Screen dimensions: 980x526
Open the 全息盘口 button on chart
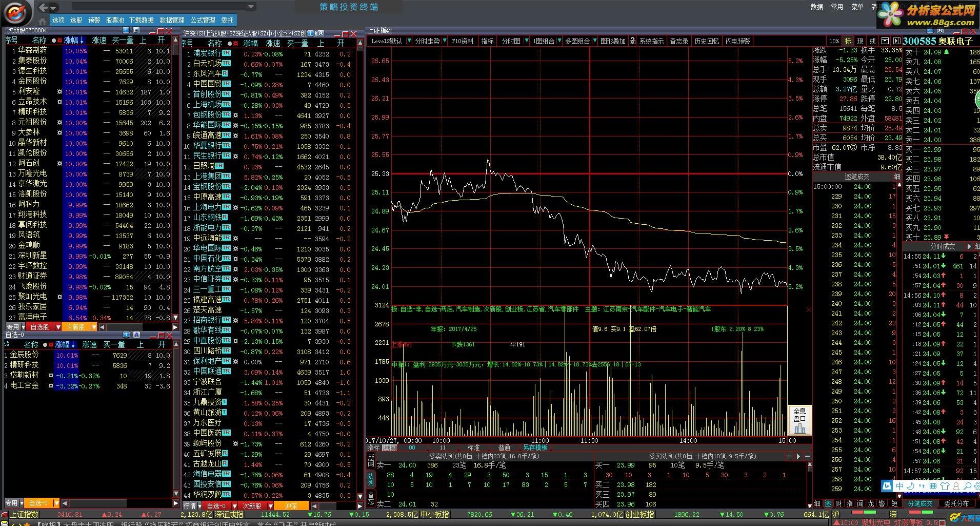coord(799,421)
